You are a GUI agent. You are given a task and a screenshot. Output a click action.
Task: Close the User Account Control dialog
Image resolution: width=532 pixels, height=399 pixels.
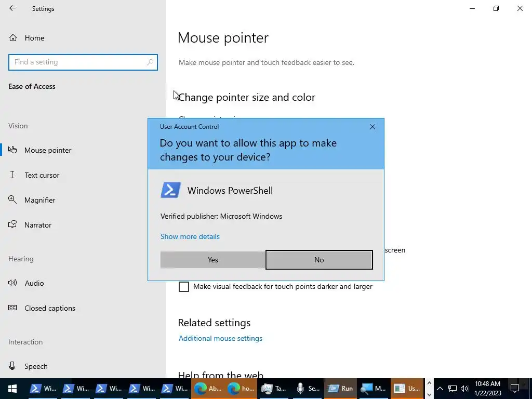tap(372, 127)
